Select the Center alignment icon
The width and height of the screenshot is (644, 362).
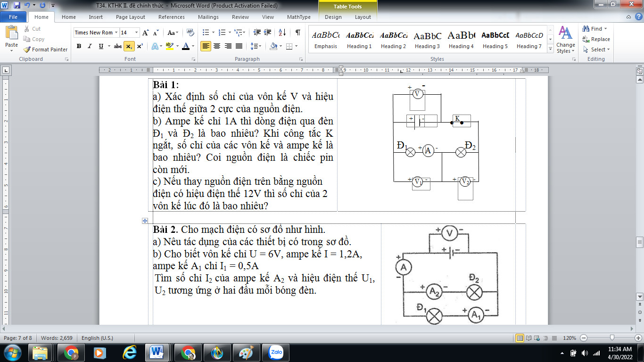pos(217,46)
